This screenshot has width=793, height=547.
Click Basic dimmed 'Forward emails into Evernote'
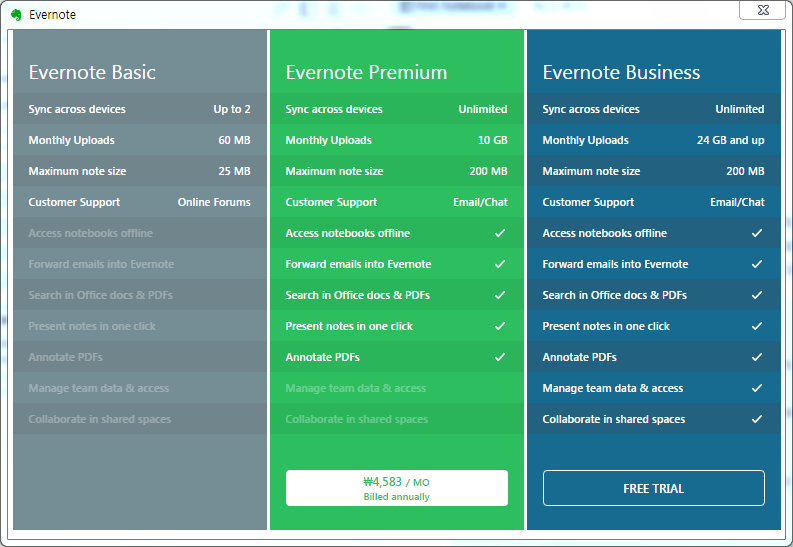[x=101, y=264]
